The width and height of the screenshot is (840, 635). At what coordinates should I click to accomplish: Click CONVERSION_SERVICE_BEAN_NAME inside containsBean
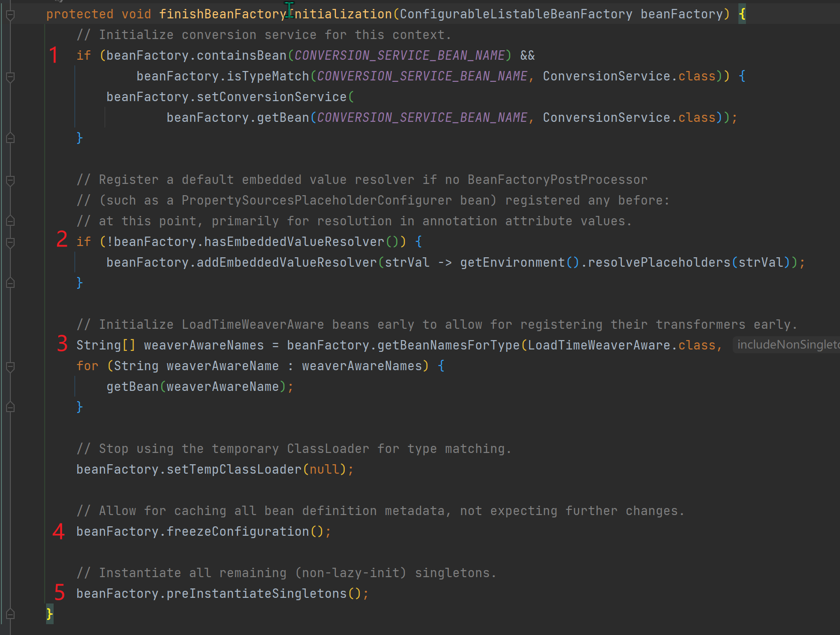click(x=399, y=56)
